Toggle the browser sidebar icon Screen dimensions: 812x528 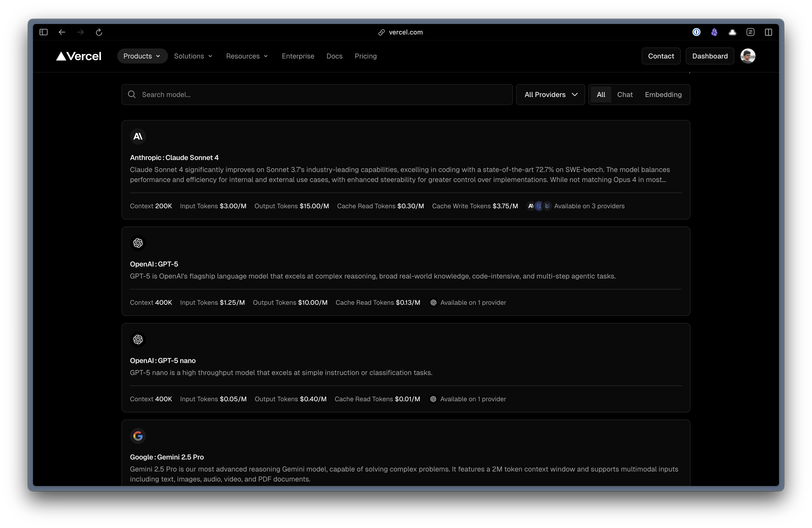tap(43, 32)
